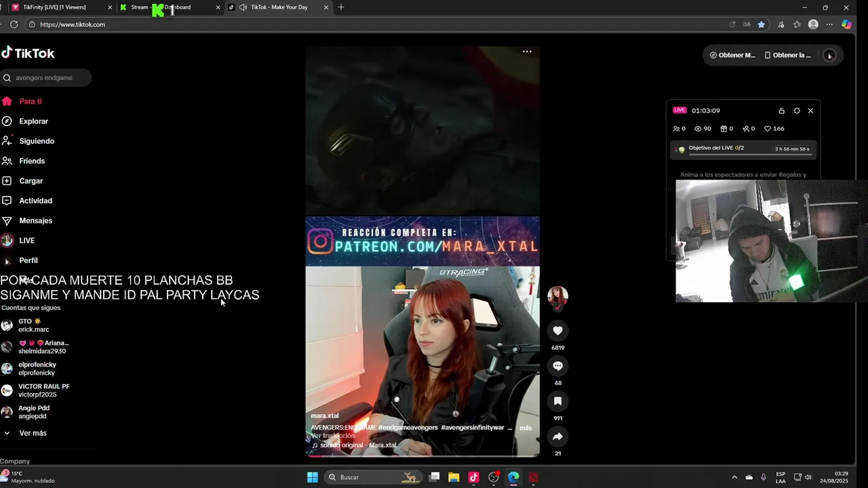Image resolution: width=868 pixels, height=488 pixels.
Task: Mute the TikTok tab using its speaker icon
Action: [x=243, y=7]
